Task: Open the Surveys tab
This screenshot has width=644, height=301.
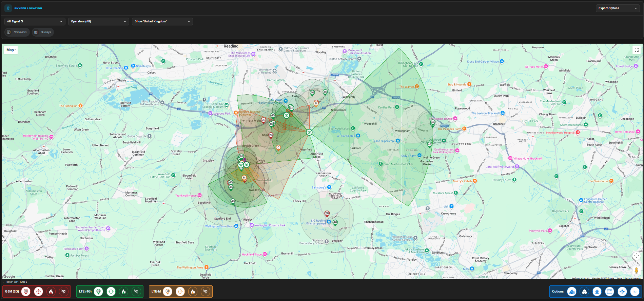Action: coord(43,32)
